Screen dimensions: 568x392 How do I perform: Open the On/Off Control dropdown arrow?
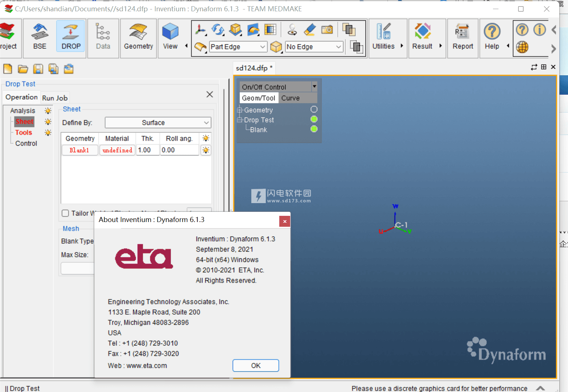click(x=314, y=87)
